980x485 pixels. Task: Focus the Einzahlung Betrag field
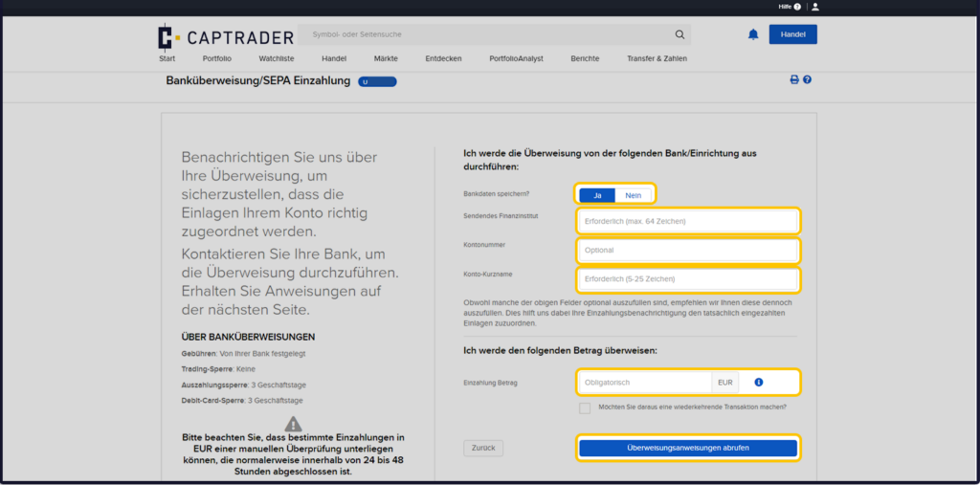pos(645,382)
